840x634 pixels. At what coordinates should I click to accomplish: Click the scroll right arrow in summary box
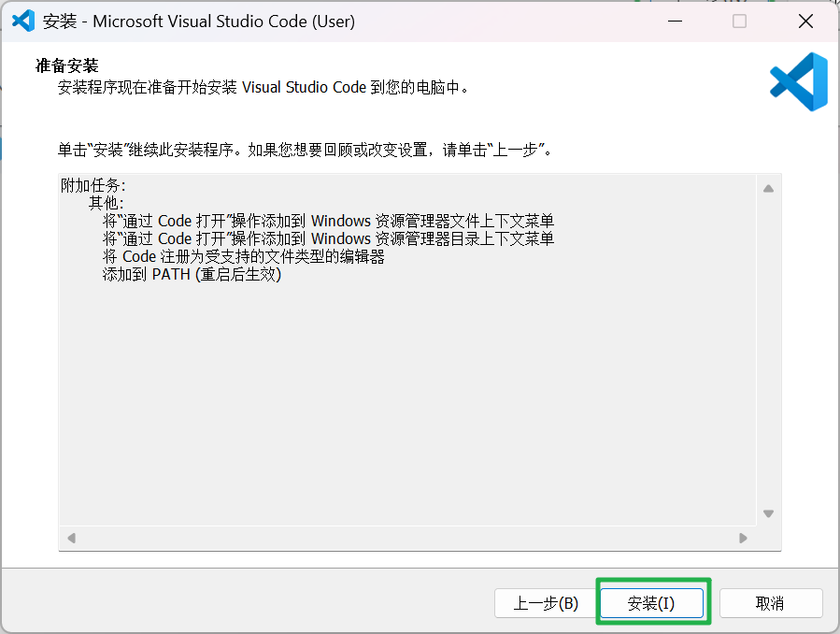[743, 538]
